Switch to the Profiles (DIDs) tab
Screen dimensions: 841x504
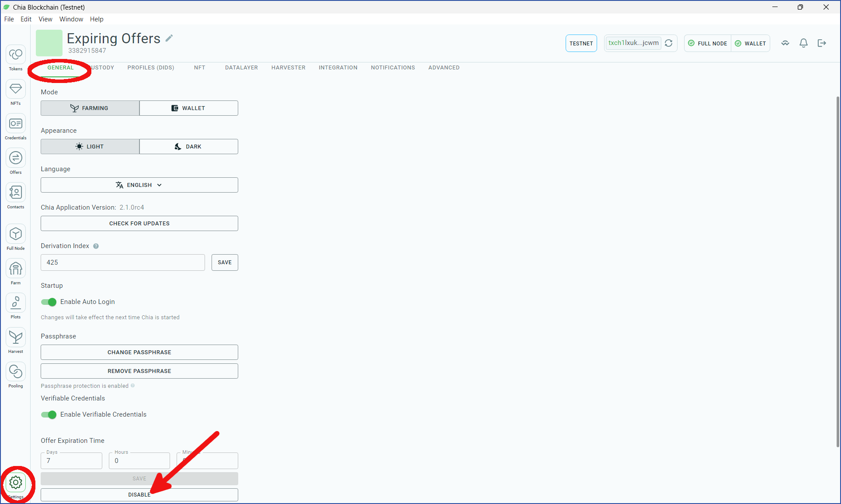tap(151, 68)
